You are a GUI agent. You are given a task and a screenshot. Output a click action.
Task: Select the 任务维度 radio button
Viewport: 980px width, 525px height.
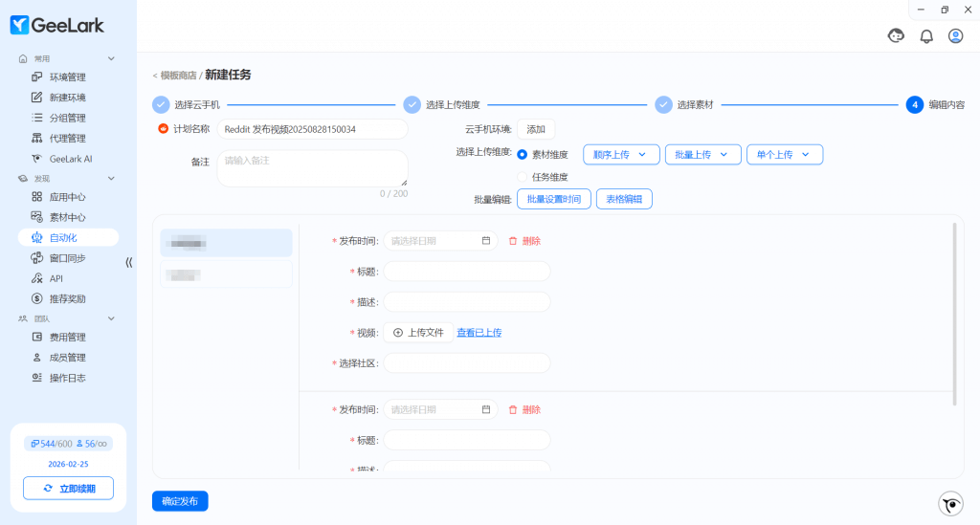pos(523,177)
